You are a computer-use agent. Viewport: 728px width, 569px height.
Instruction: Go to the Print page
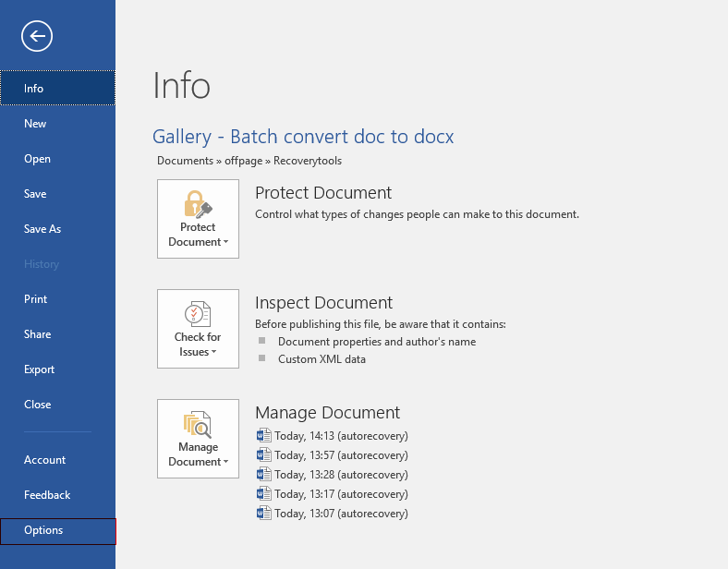[x=57, y=299]
